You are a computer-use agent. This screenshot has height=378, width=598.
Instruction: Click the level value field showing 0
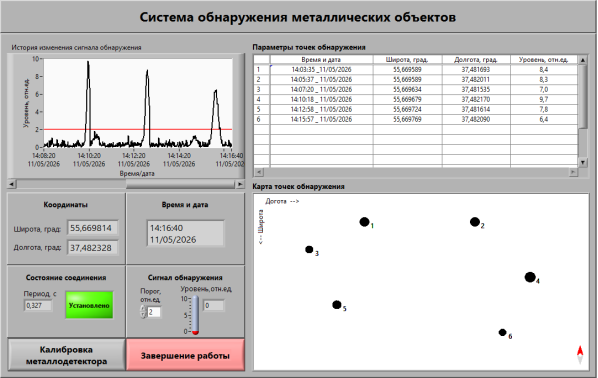pos(214,306)
